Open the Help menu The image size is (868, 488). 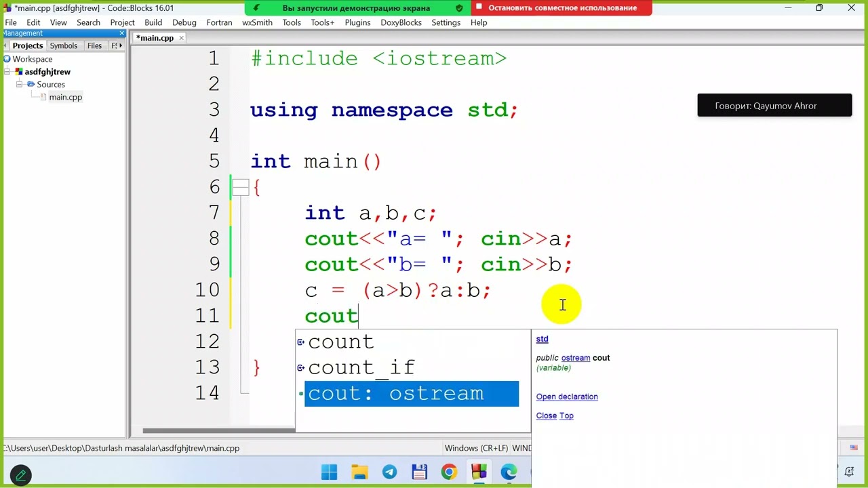point(479,22)
